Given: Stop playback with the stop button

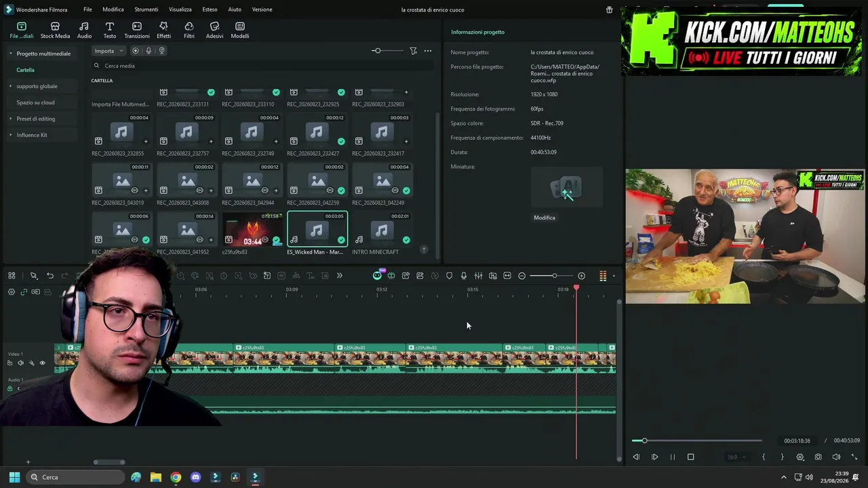Looking at the screenshot, I should [690, 457].
